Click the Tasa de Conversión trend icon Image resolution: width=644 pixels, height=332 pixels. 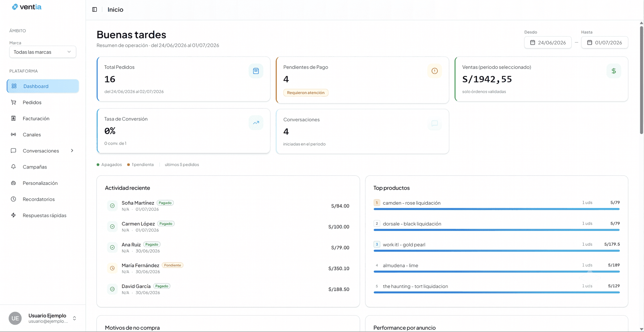pyautogui.click(x=256, y=123)
